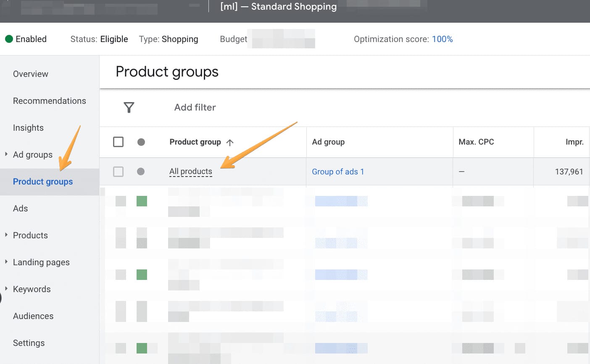The width and height of the screenshot is (590, 364).
Task: Sort by the Max. CPC column header
Action: [476, 142]
